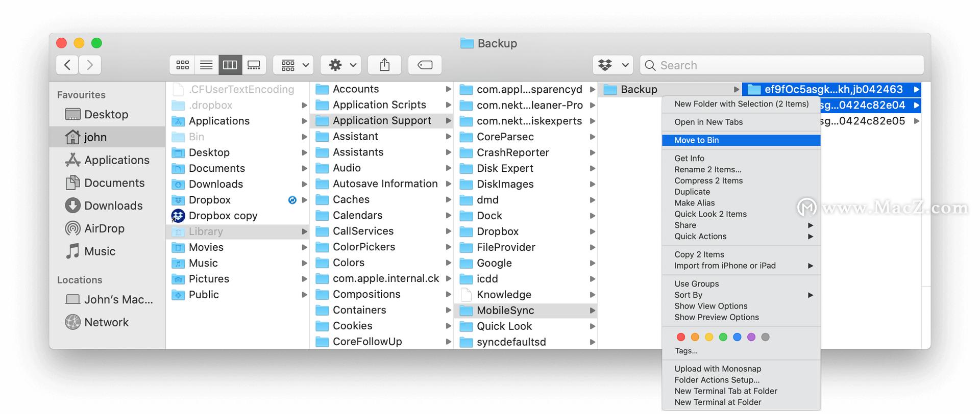Go back with the left chevron button

(67, 65)
